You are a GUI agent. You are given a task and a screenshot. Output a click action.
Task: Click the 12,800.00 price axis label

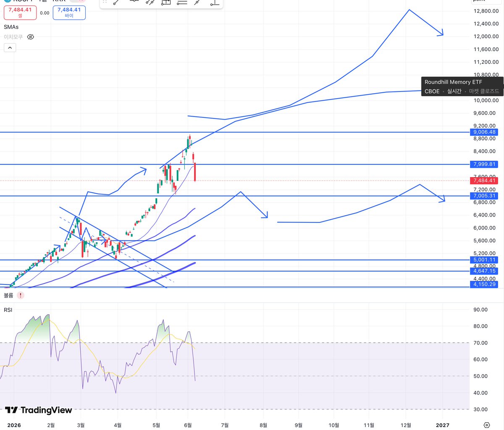[x=486, y=11]
